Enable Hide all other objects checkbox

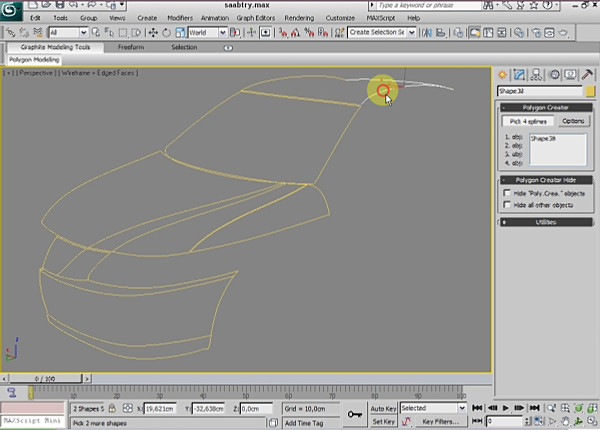[x=507, y=205]
